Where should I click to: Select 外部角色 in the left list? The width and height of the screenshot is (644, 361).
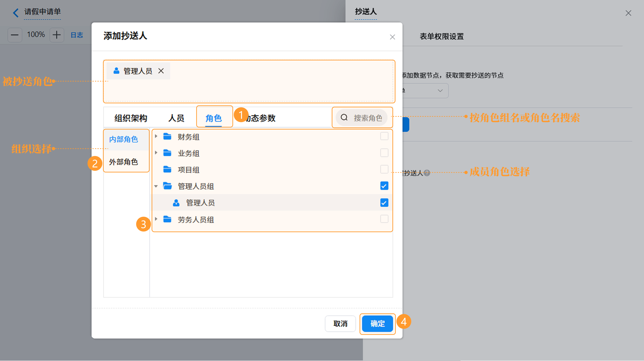pos(126,162)
